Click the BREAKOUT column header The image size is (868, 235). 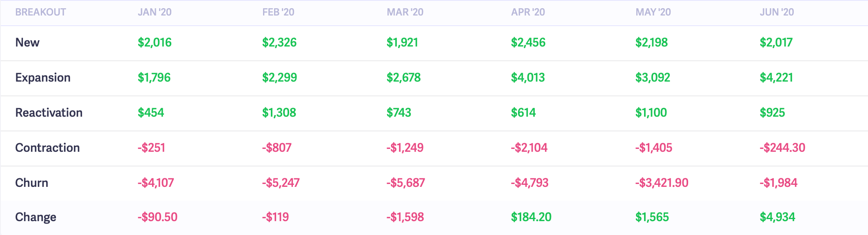(40, 12)
